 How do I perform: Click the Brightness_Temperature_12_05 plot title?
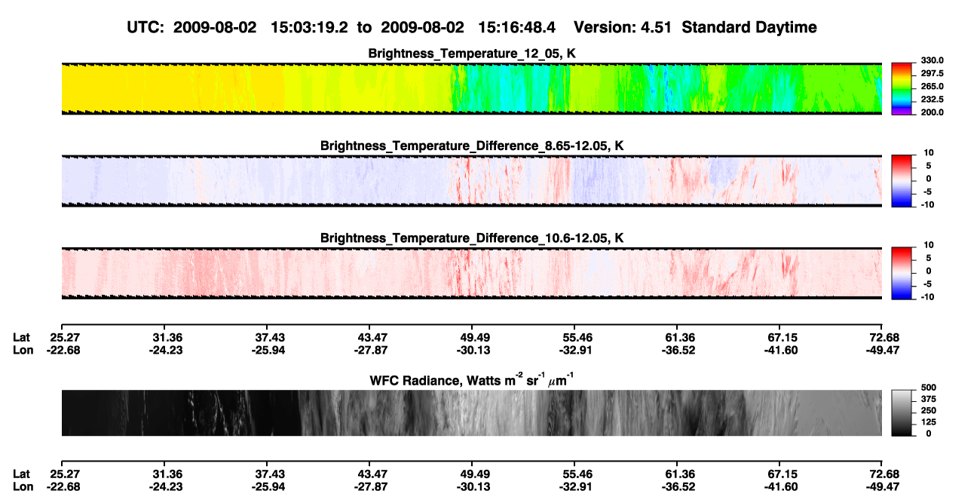click(x=472, y=54)
